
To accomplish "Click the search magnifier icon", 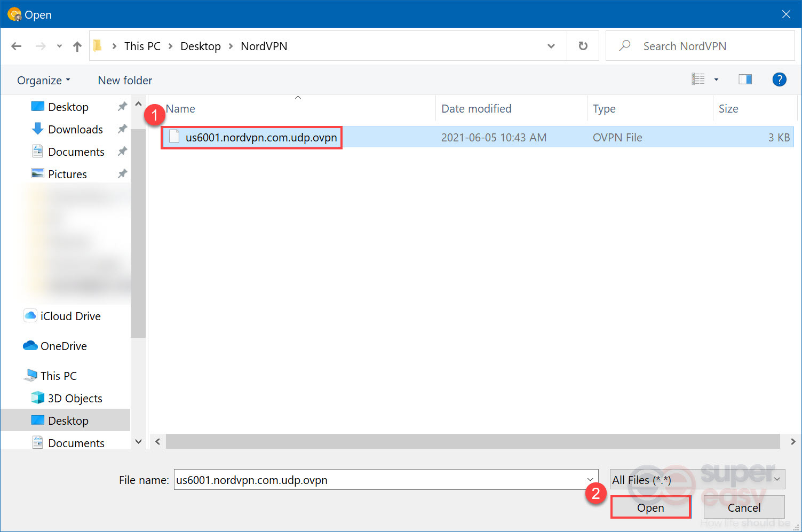I will 624,46.
